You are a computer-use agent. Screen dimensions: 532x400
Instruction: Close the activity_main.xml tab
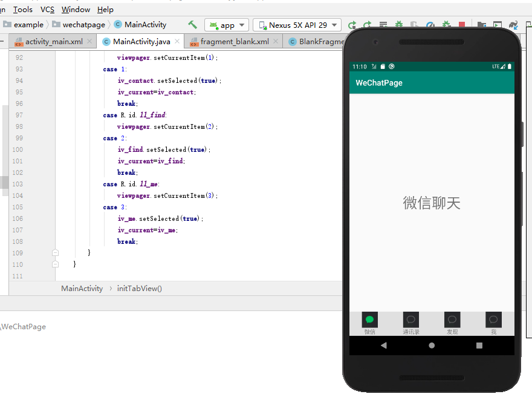89,41
